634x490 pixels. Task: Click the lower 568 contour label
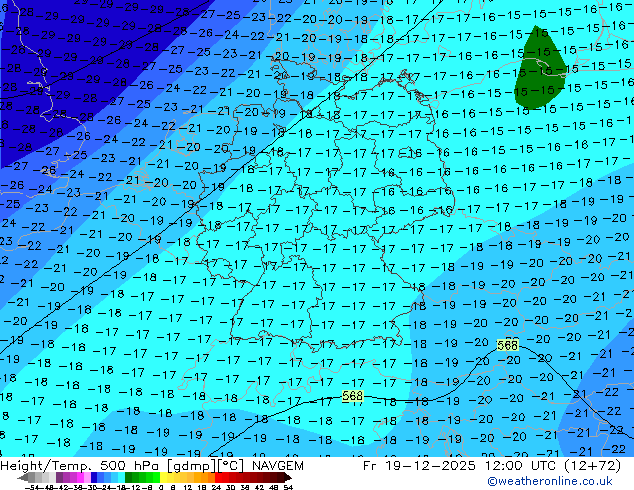[x=352, y=397]
